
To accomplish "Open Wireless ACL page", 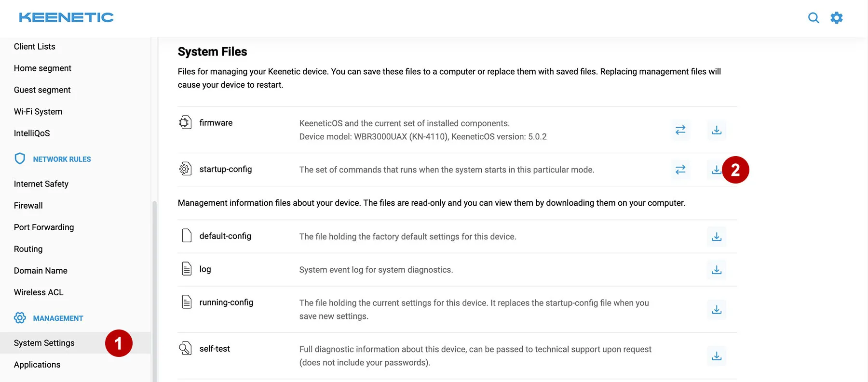I will (39, 292).
